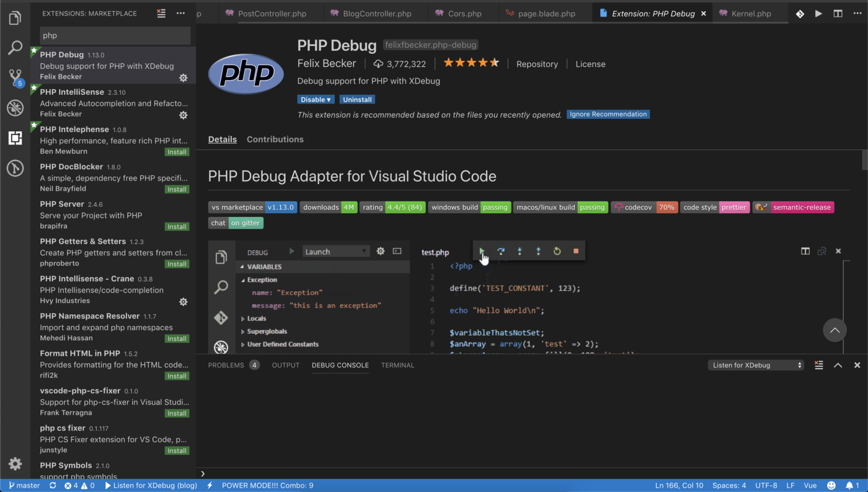This screenshot has width=868, height=492.
Task: Clear extensions search results icon
Action: tap(161, 13)
